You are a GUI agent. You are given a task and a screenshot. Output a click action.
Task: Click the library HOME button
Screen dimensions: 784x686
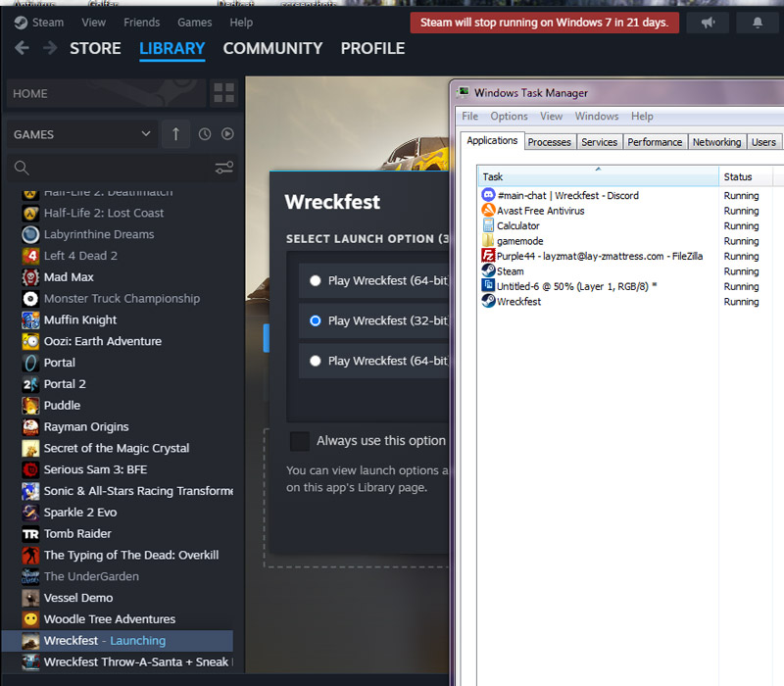[x=106, y=93]
